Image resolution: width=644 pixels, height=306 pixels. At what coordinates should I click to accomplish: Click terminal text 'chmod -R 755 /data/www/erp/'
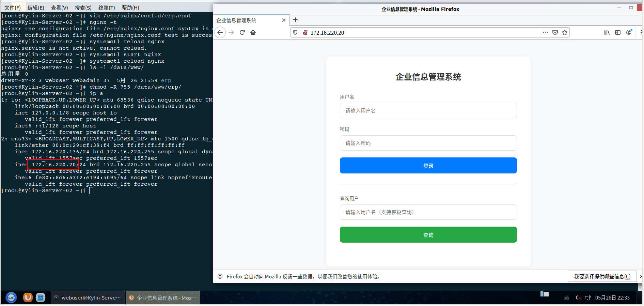point(135,87)
